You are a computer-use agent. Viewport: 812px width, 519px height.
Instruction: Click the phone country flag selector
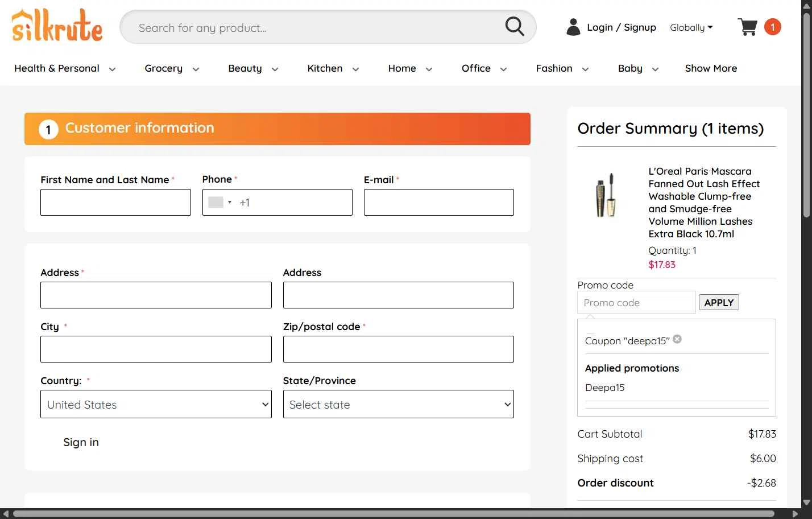219,202
